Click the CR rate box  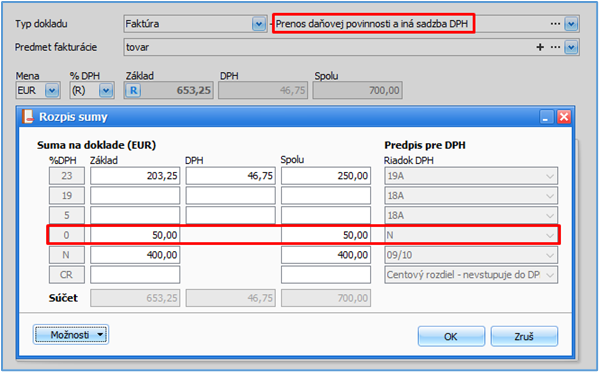click(x=67, y=275)
